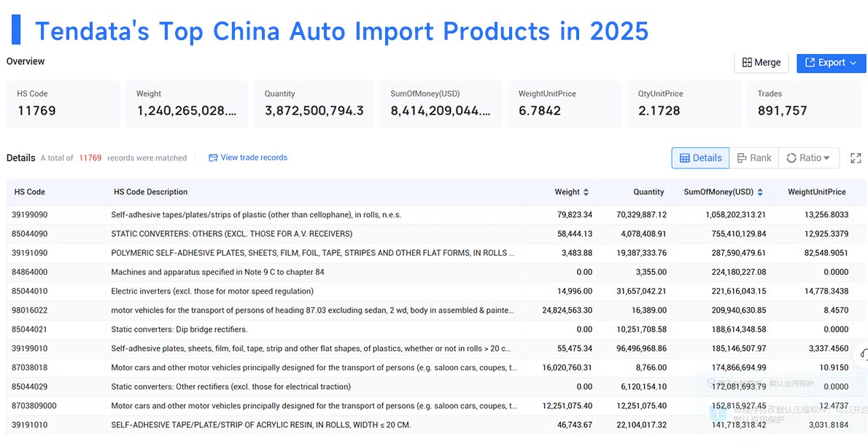
Task: Select HS Code 39191010 cell
Action: 29,424
